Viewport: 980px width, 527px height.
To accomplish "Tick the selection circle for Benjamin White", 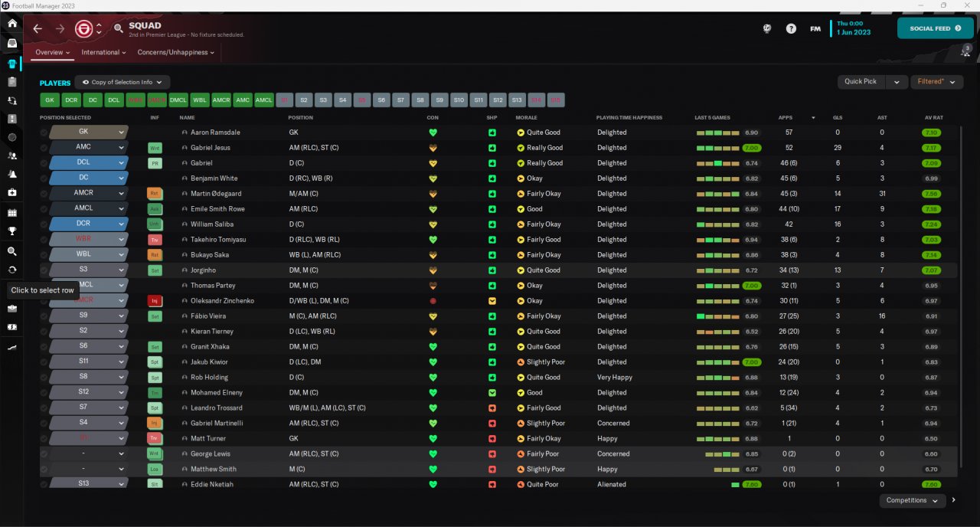I will 44,178.
